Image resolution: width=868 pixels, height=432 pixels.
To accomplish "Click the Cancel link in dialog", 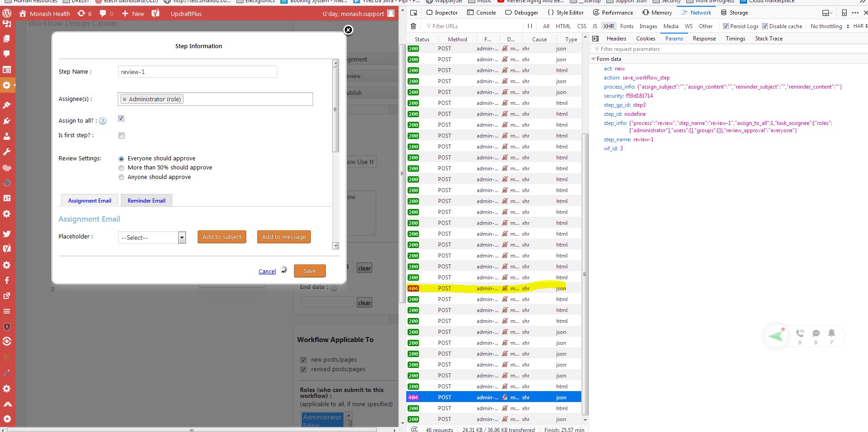I will pyautogui.click(x=267, y=272).
